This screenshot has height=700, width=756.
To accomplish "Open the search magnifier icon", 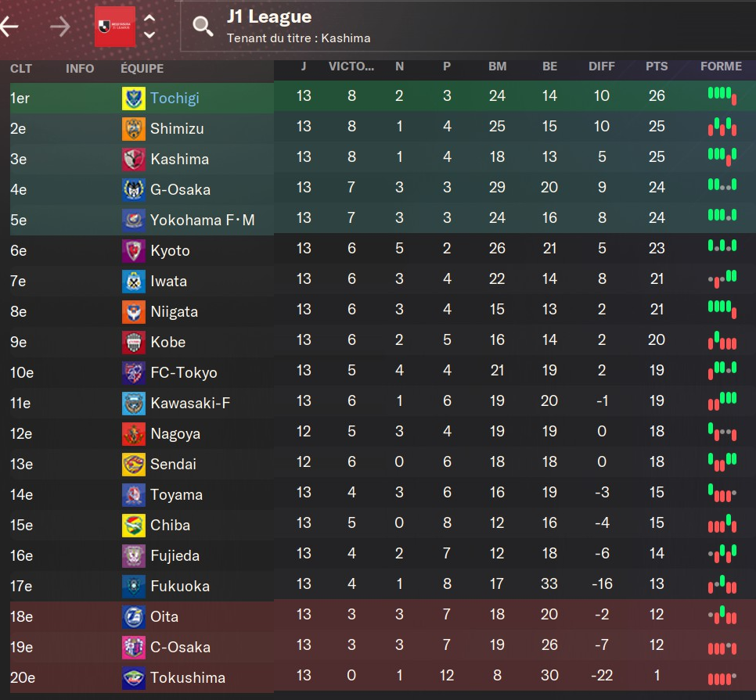I will pos(203,27).
